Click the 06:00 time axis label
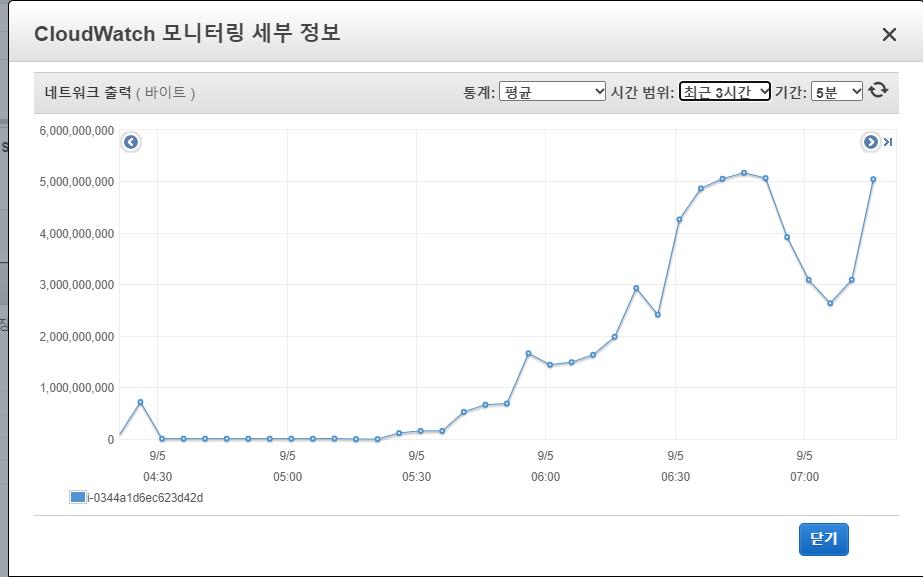The image size is (923, 577). (x=545, y=477)
